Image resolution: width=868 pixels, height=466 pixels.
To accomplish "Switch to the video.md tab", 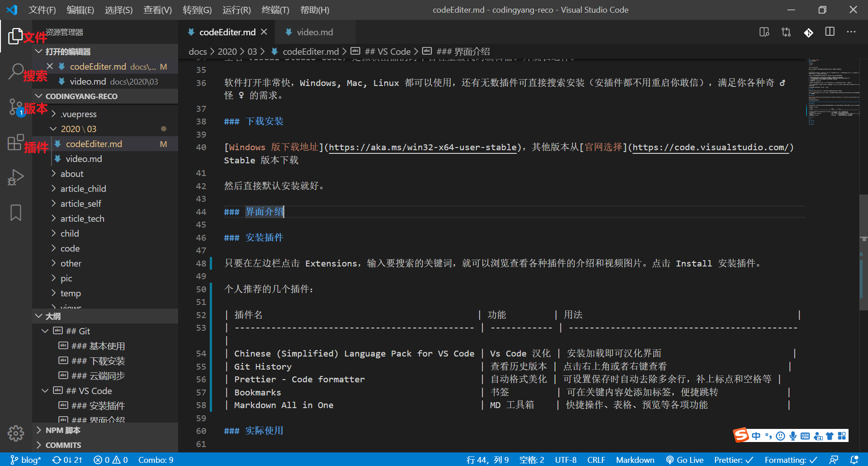I will [315, 32].
